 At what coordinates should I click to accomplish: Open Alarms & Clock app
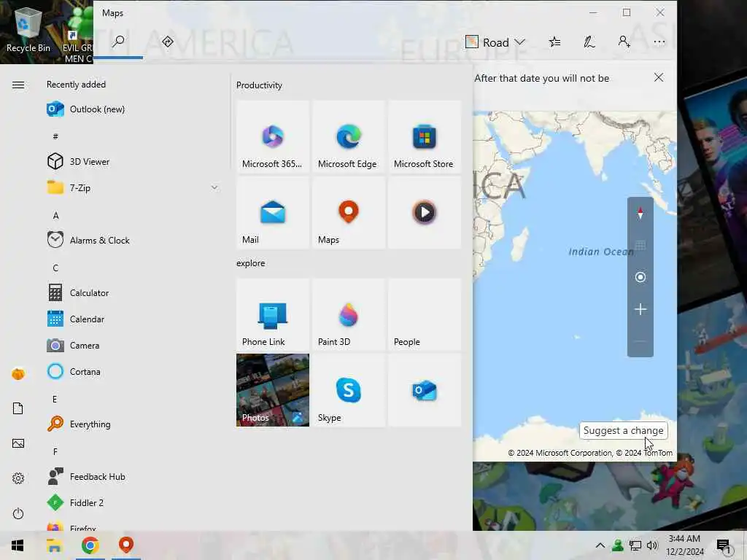click(133, 241)
